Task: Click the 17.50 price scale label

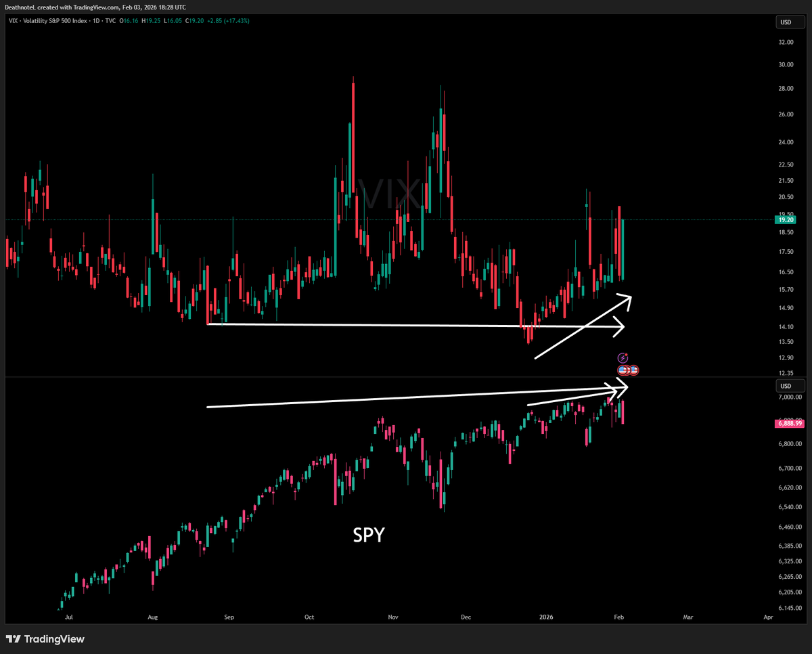Action: point(786,252)
